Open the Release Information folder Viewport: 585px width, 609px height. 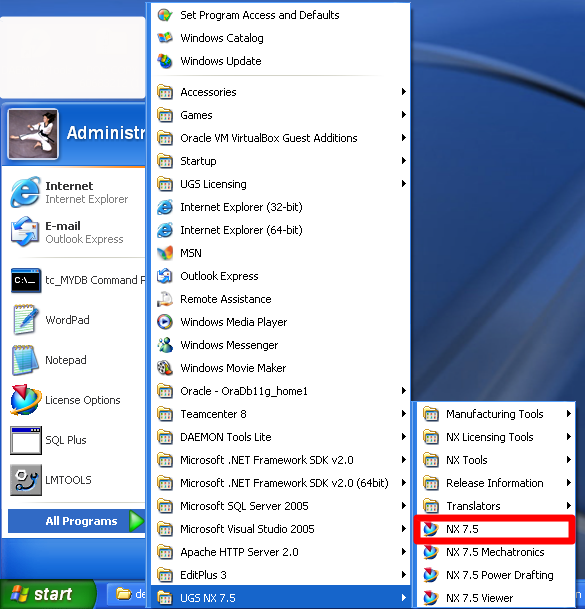496,483
